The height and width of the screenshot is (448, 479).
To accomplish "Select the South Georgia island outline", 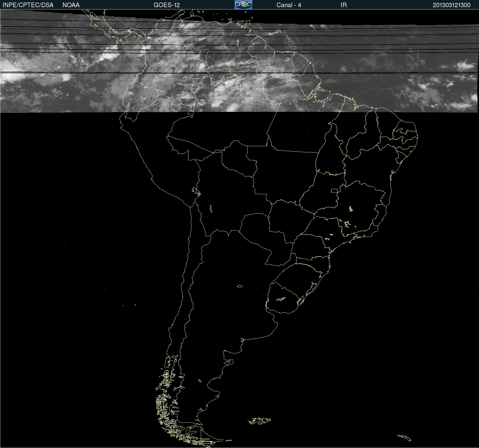I will (404, 438).
